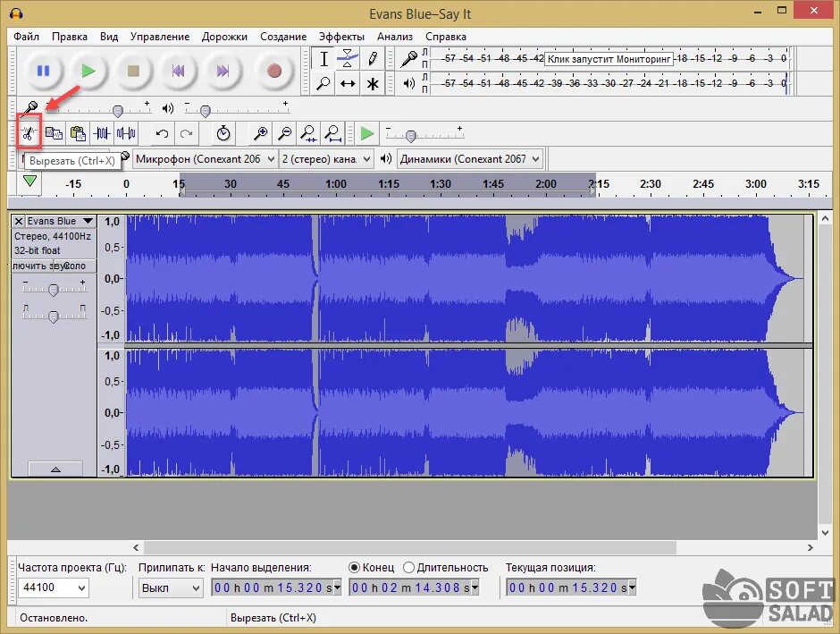Click the Pause transport button
840x634 pixels.
44,71
